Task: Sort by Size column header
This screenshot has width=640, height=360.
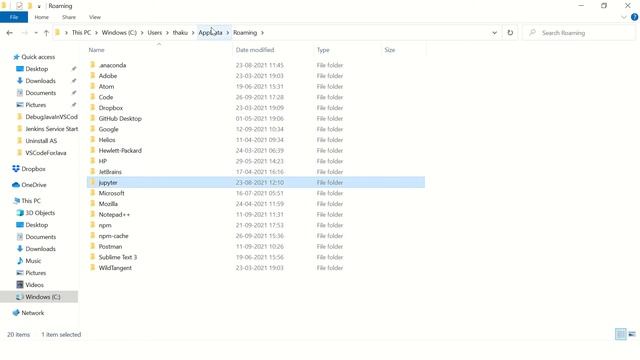Action: tap(390, 50)
